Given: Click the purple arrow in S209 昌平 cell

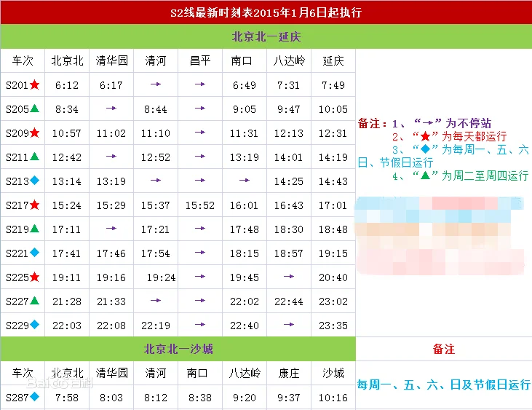Looking at the screenshot, I should (200, 132).
